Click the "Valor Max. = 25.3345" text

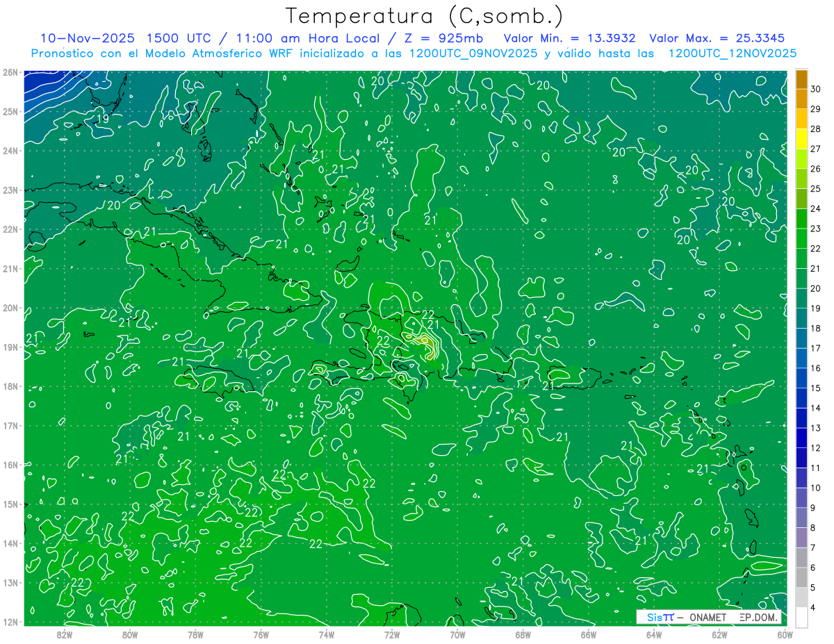pyautogui.click(x=718, y=38)
